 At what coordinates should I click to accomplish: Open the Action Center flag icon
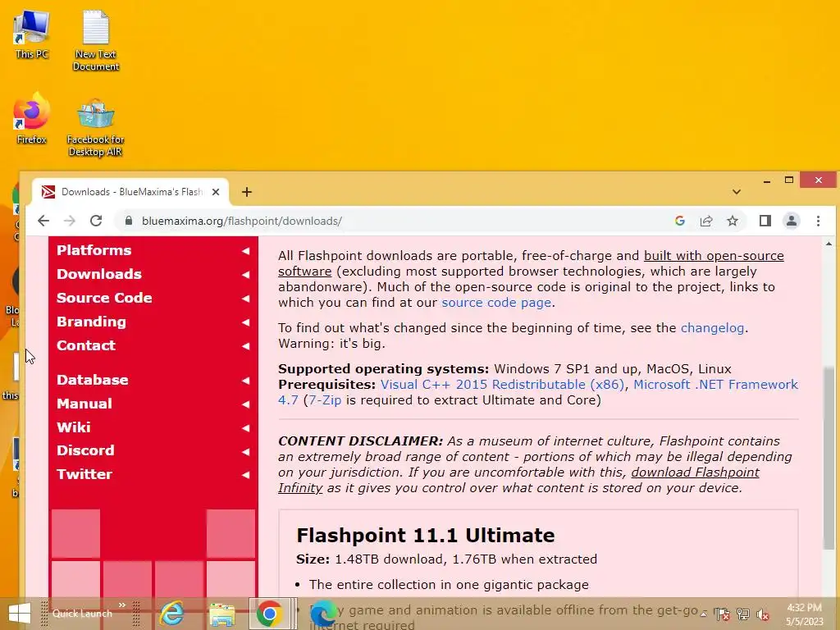click(x=722, y=614)
